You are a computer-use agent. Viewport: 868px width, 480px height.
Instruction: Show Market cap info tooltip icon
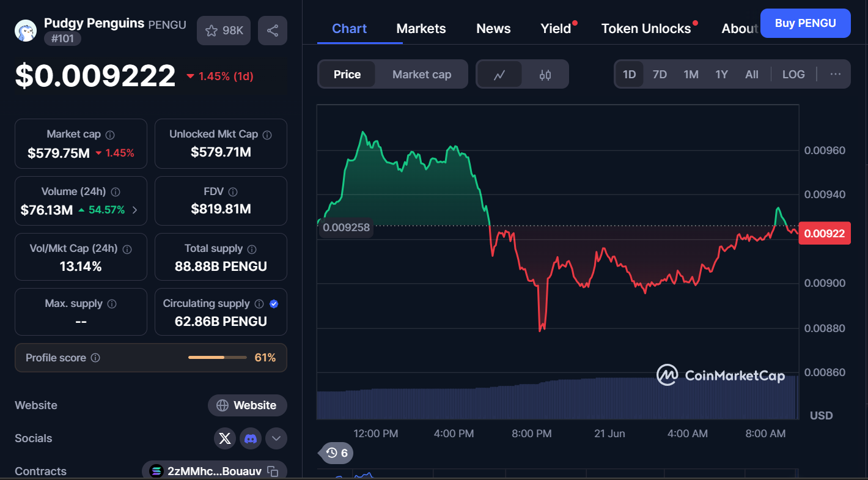pyautogui.click(x=110, y=135)
